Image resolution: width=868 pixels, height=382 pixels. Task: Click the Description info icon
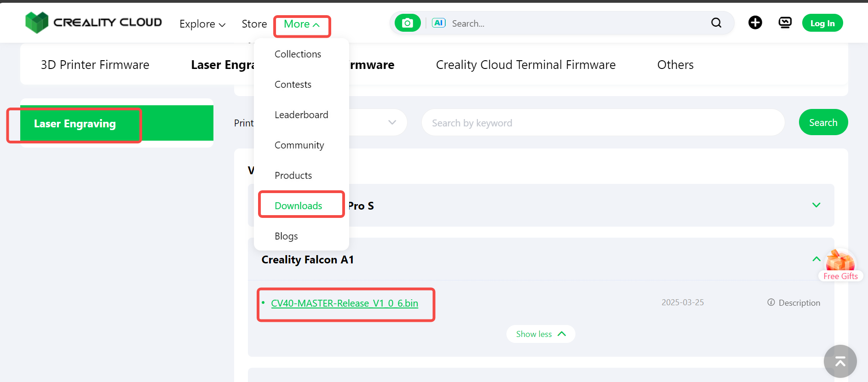coord(771,302)
